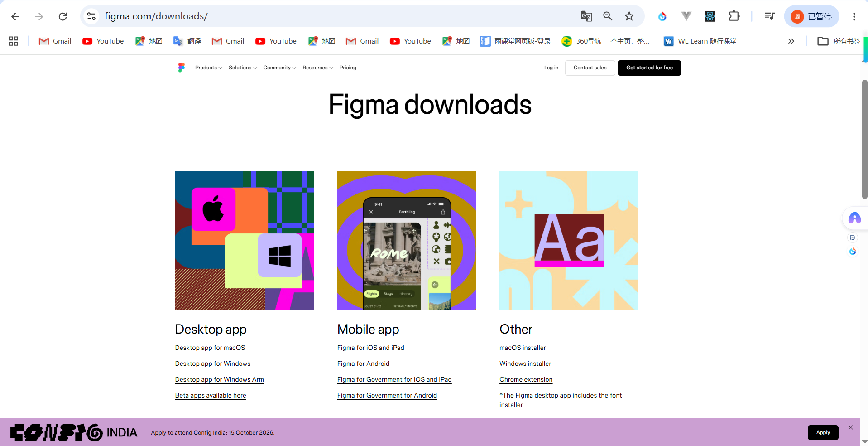868x446 pixels.
Task: Click the Contact sales button
Action: point(590,68)
